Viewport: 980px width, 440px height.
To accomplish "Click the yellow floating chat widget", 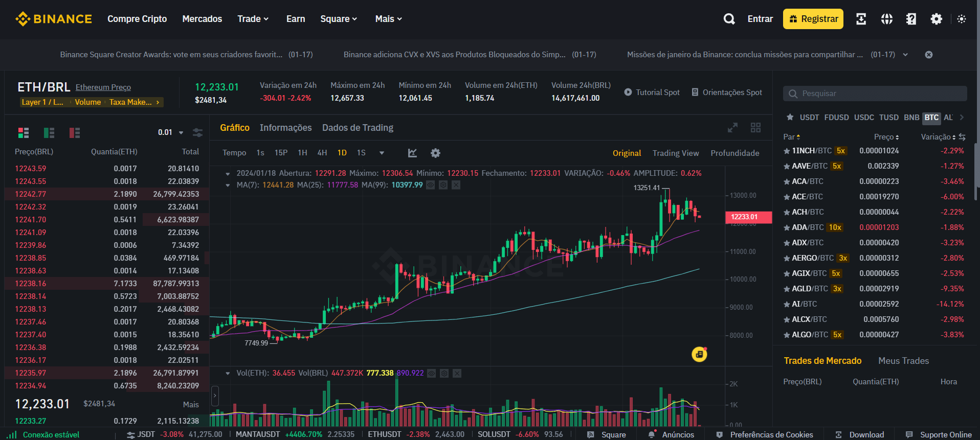I will [699, 354].
